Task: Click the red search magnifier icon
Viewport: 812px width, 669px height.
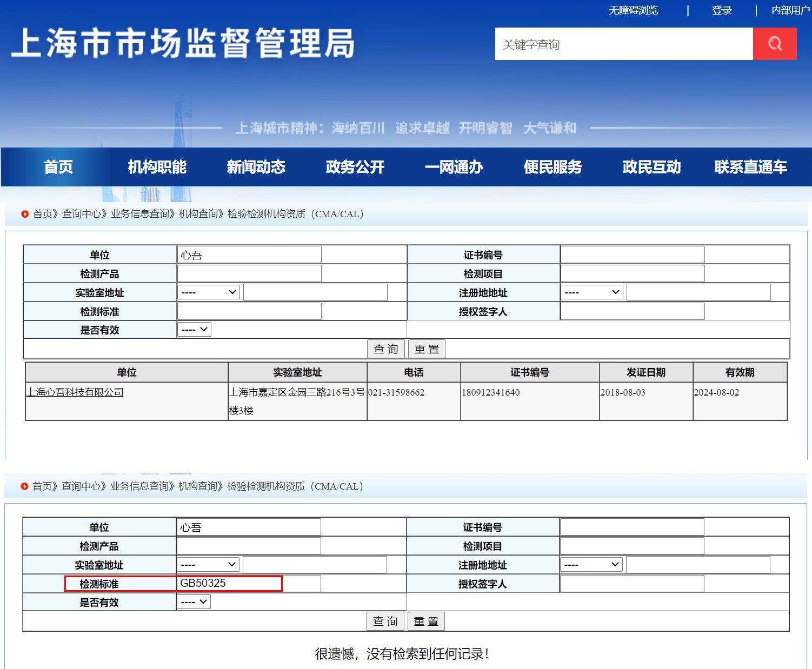Action: click(774, 44)
